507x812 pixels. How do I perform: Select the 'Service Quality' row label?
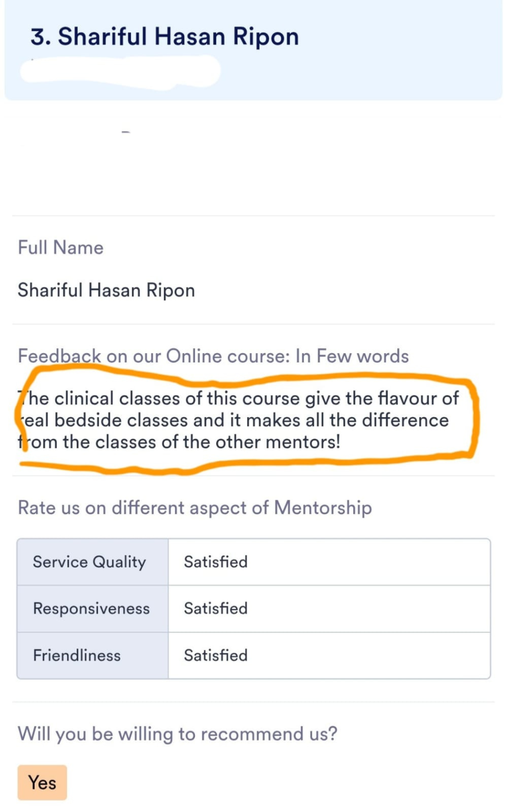click(x=89, y=562)
